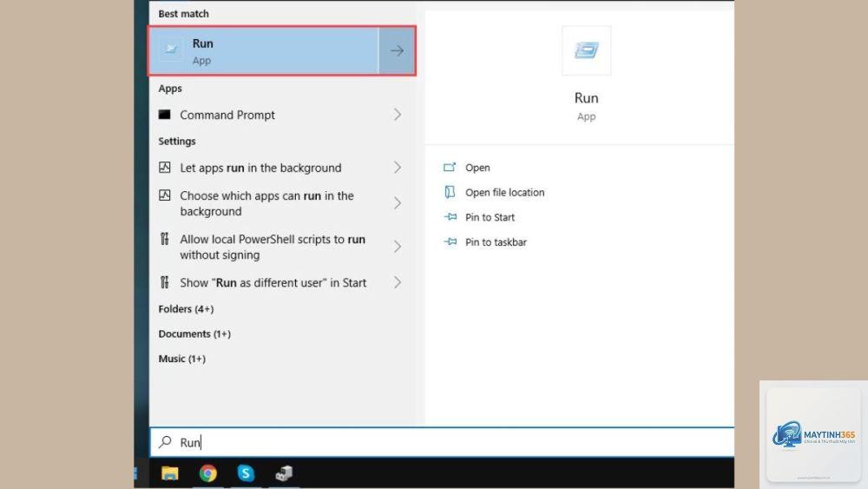Expand chevron for Allow local PowerShell scripts

(398, 247)
